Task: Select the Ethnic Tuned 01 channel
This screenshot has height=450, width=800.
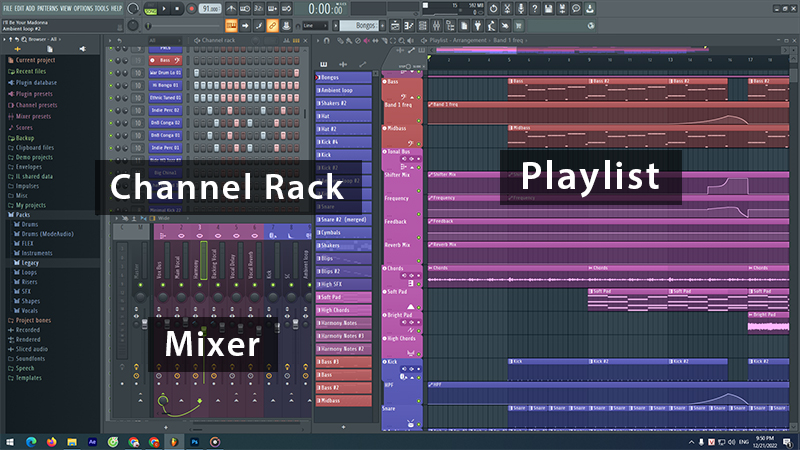Action: (x=165, y=98)
